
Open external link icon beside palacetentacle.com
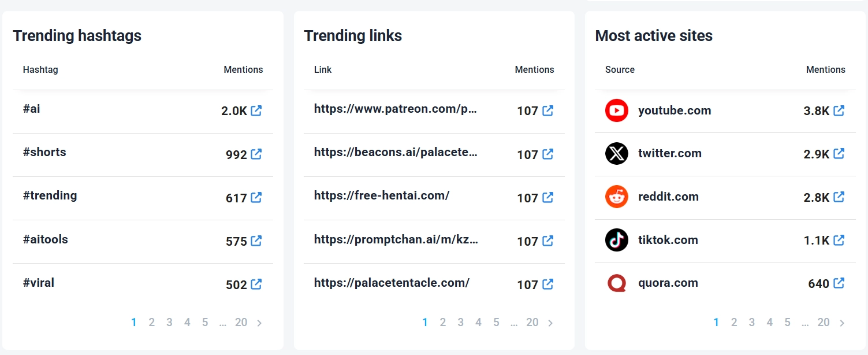[547, 284]
